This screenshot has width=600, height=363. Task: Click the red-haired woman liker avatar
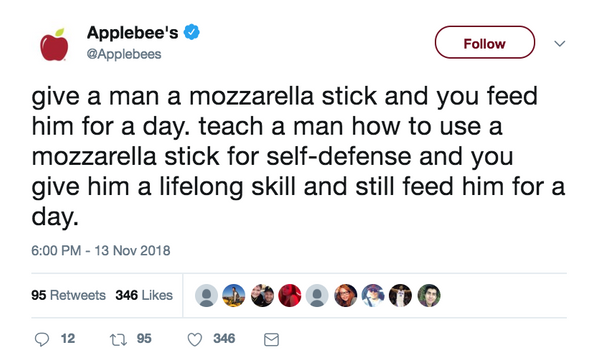[x=346, y=295]
